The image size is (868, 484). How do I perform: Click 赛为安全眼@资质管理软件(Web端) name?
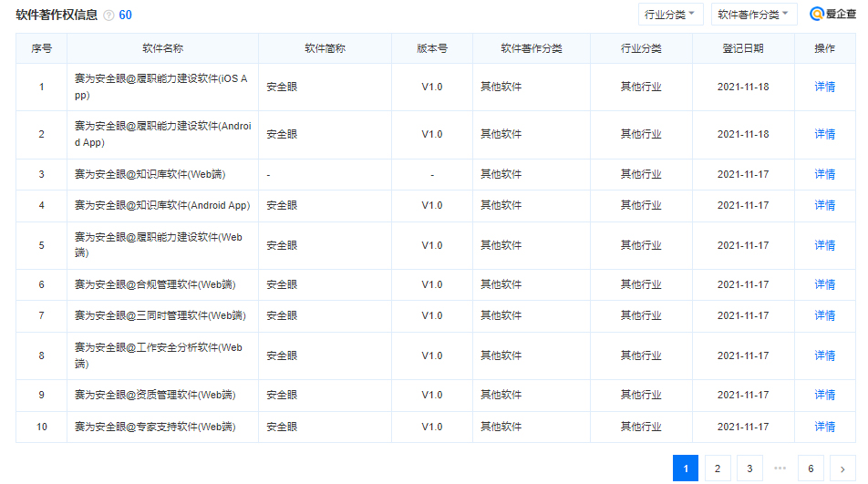(155, 395)
